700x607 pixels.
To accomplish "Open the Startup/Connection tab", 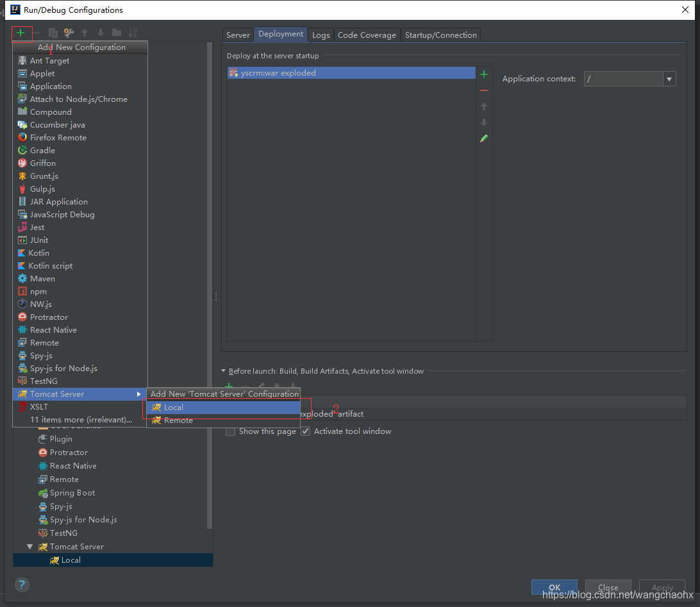I will click(440, 35).
